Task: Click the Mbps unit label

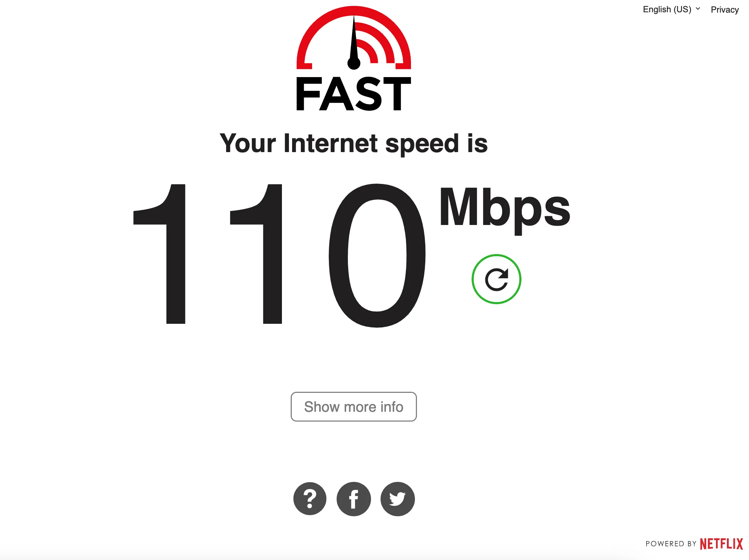Action: [505, 210]
